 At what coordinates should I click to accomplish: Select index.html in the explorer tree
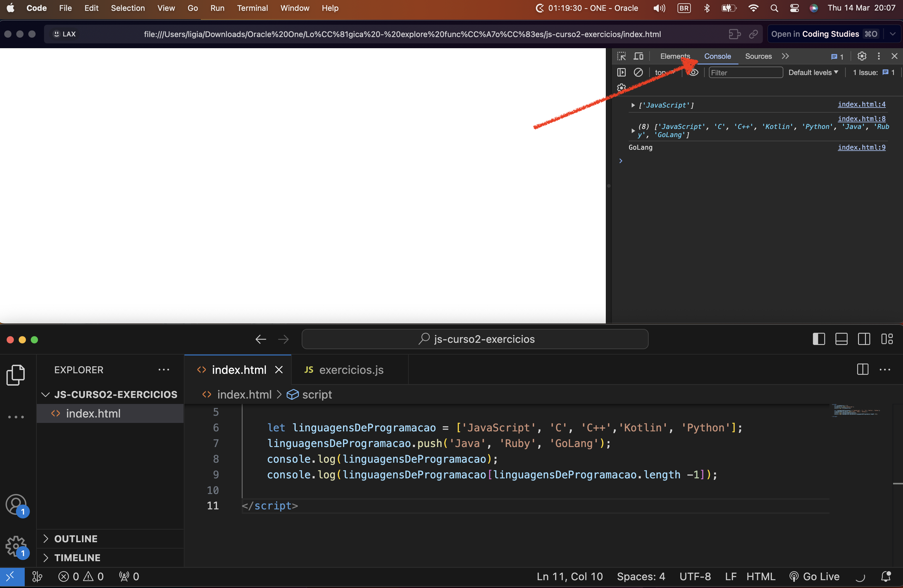[110, 413]
